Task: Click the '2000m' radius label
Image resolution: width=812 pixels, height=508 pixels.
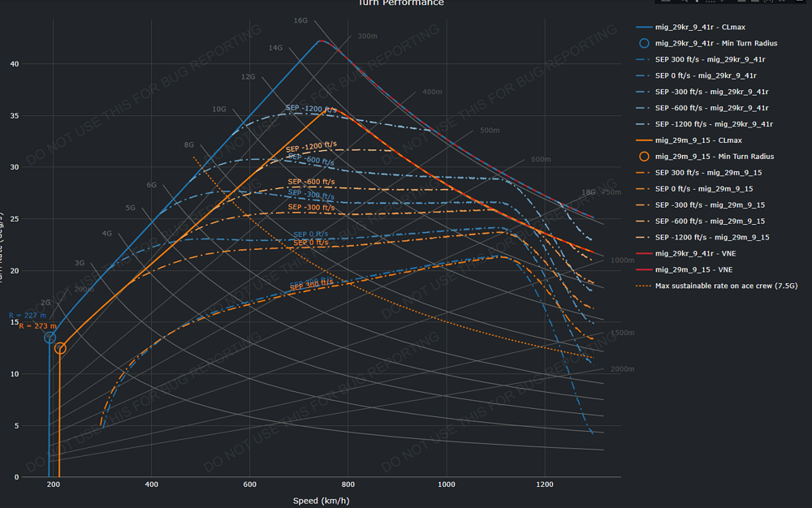Action: 623,369
